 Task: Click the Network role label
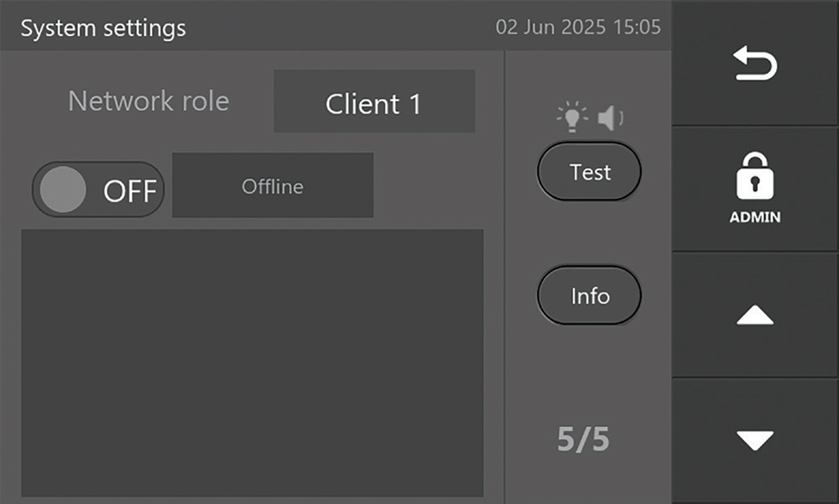coord(149,101)
